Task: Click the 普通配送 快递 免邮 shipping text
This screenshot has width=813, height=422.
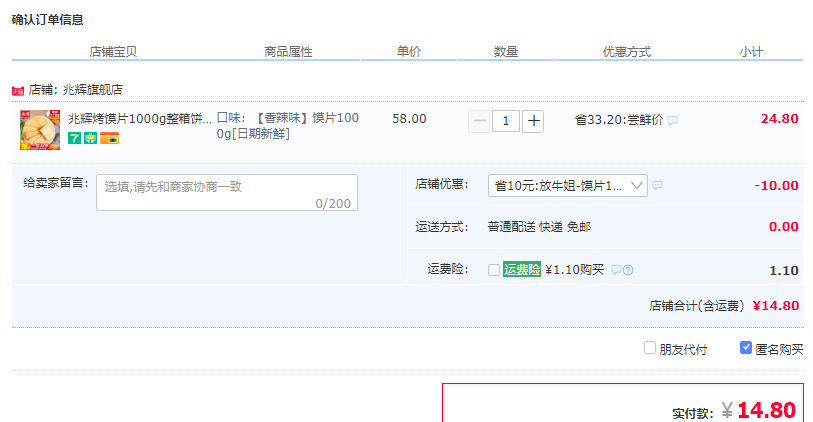Action: point(539,227)
